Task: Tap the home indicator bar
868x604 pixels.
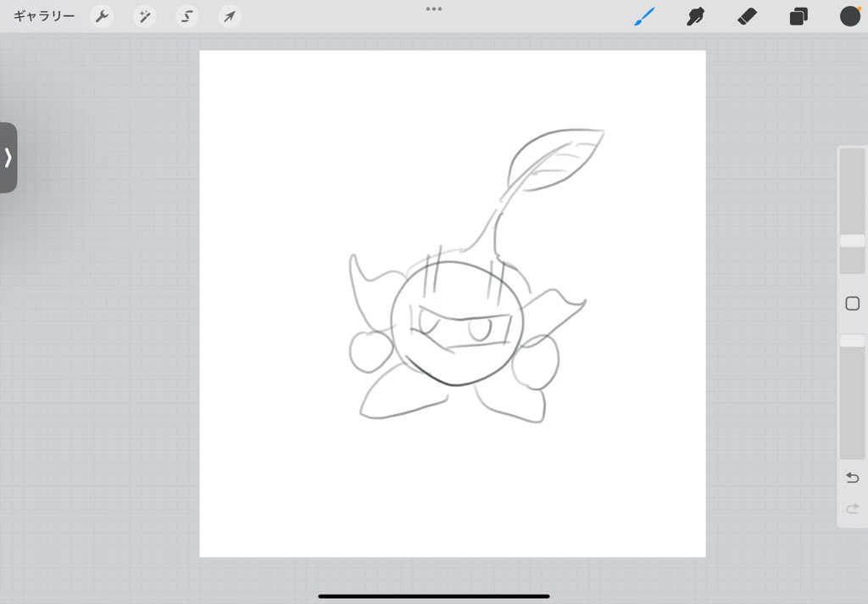Action: [434, 596]
